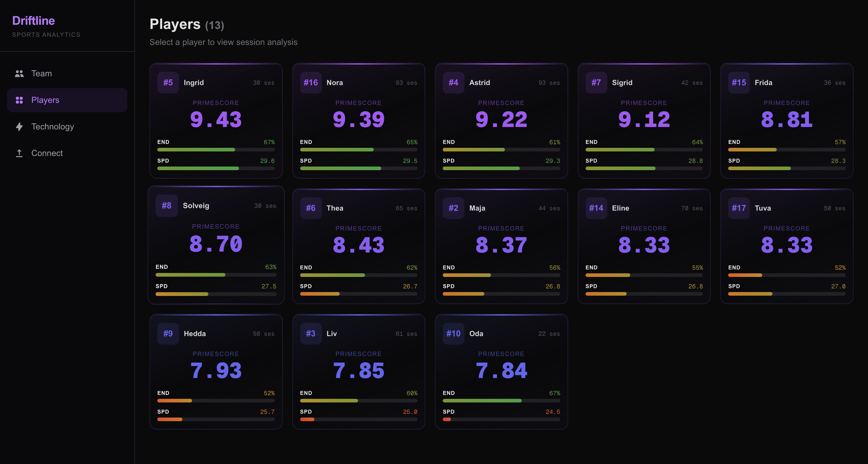Click Nora's #16 jersey badge
The height and width of the screenshot is (464, 868).
310,83
